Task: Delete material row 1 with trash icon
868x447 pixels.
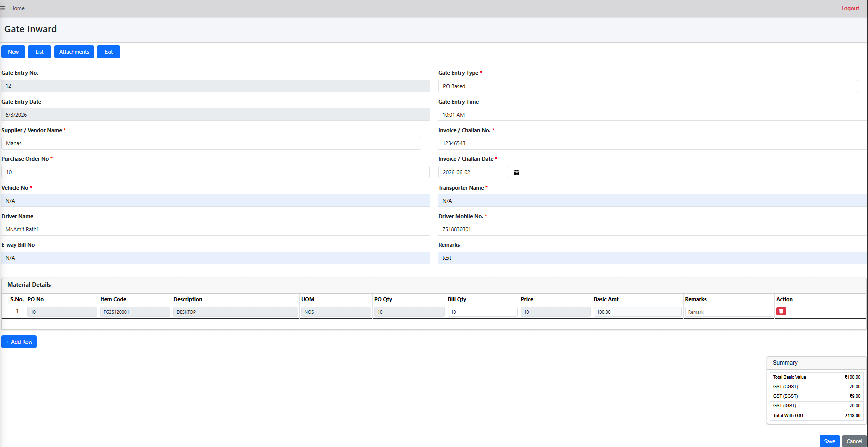Action: [x=781, y=311]
